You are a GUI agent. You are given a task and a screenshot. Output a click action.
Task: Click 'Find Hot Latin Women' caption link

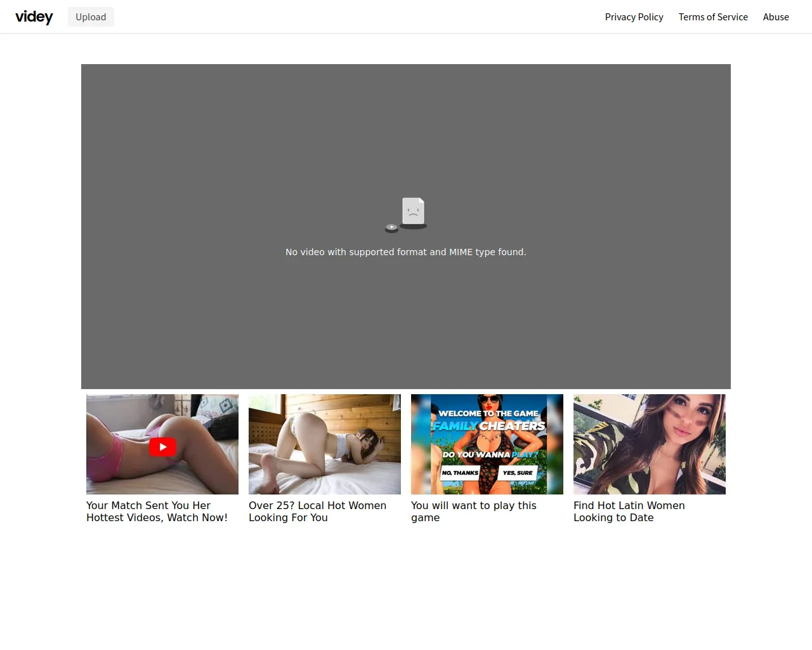tap(629, 512)
